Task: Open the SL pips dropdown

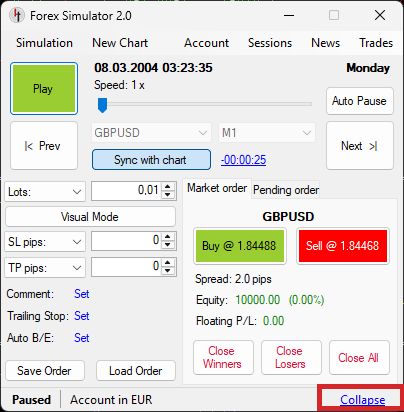Action: coord(45,242)
